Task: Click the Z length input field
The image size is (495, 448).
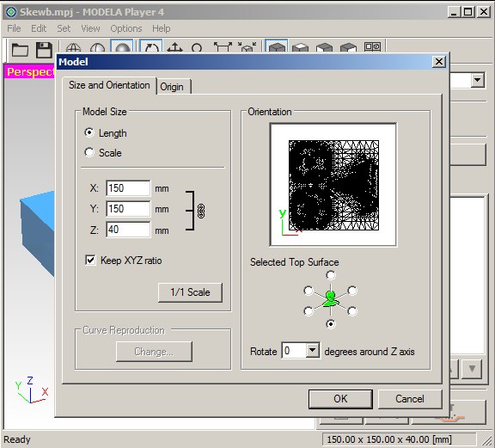Action: 128,230
